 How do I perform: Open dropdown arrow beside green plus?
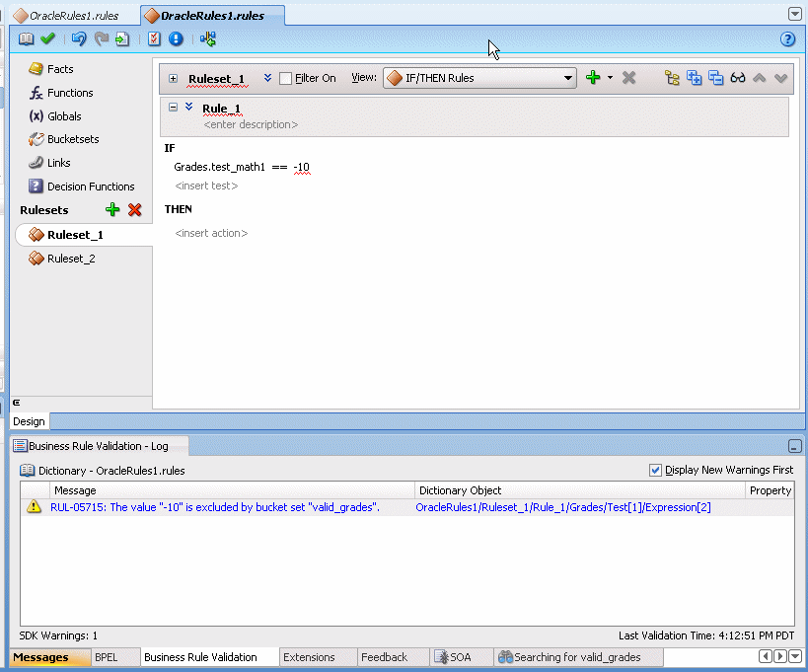610,78
